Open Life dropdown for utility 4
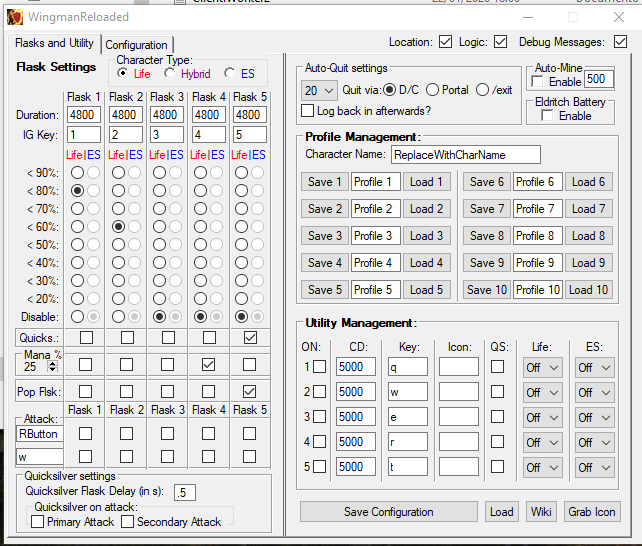Viewport: 642px width, 546px height. pos(542,442)
